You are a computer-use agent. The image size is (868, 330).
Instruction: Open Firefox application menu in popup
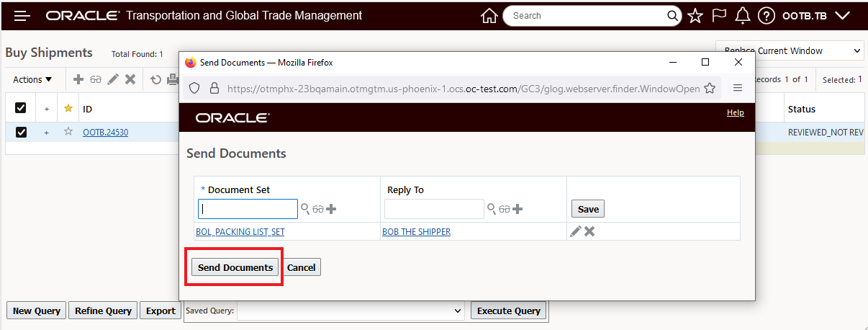737,88
